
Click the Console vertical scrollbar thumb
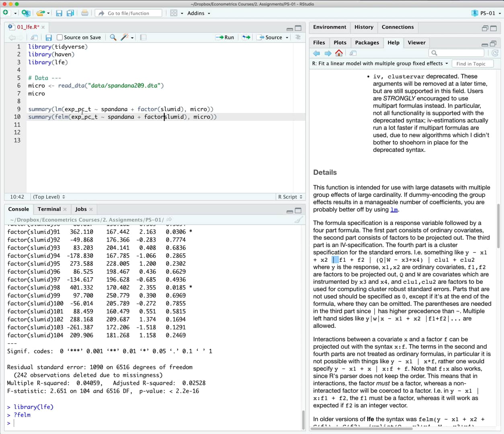(303, 420)
